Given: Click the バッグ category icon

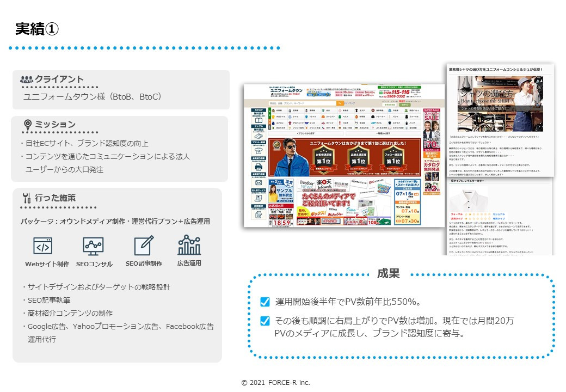Looking at the screenshot, I should tap(407, 123).
